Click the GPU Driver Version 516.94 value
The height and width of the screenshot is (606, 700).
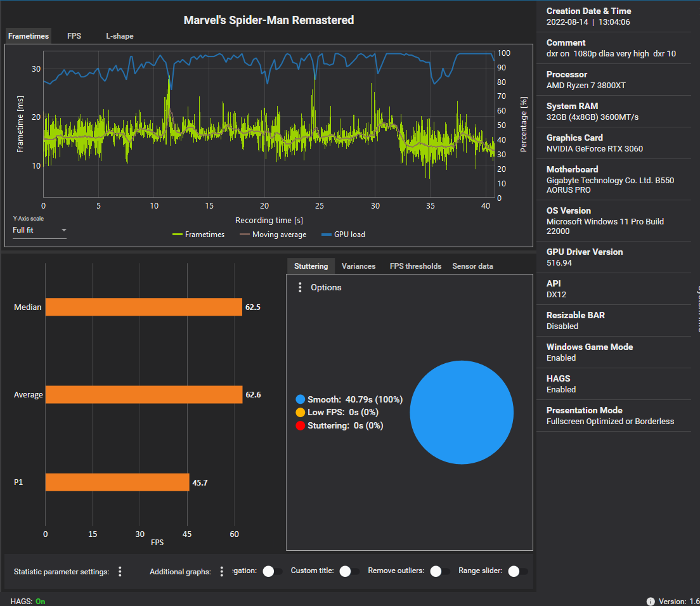(559, 263)
